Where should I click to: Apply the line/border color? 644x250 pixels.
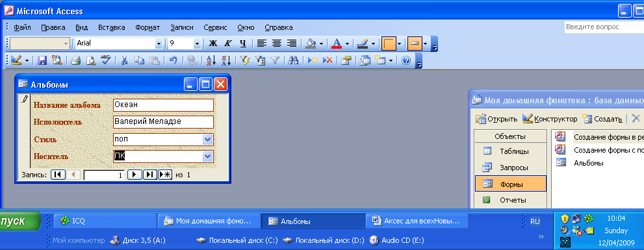coord(363,43)
